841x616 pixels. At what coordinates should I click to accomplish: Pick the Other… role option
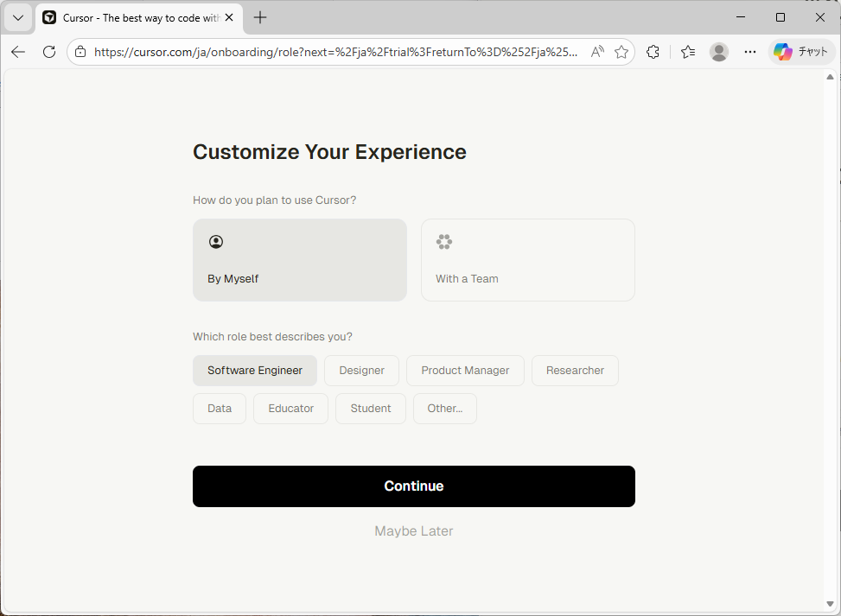pos(444,409)
